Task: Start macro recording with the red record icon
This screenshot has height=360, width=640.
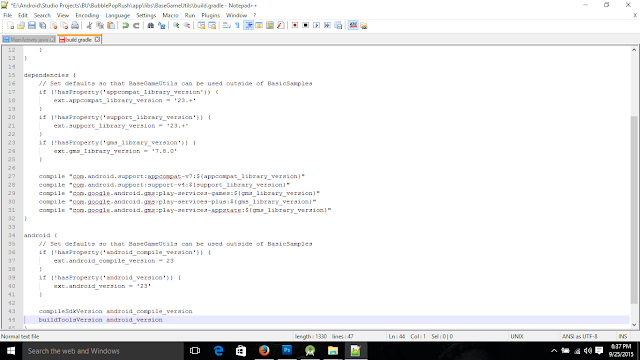Action: pyautogui.click(x=295, y=26)
